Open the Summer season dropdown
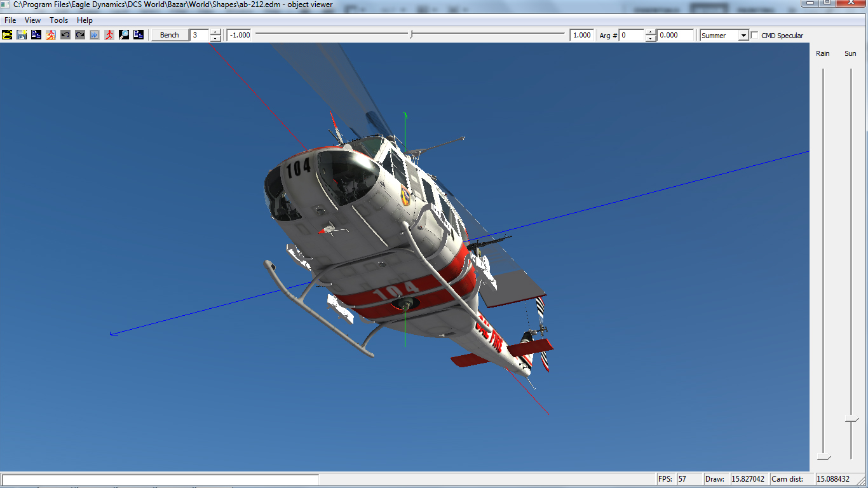The height and width of the screenshot is (488, 868). pos(743,36)
